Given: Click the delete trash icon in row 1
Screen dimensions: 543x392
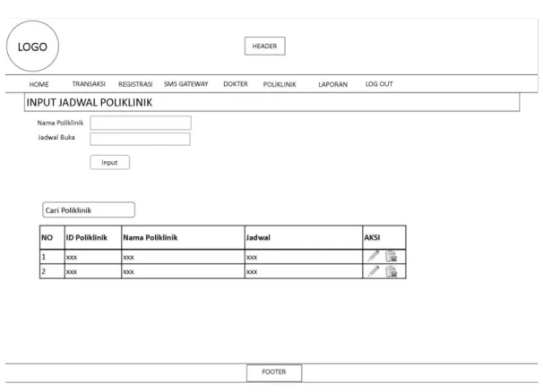Looking at the screenshot, I should pos(392,256).
